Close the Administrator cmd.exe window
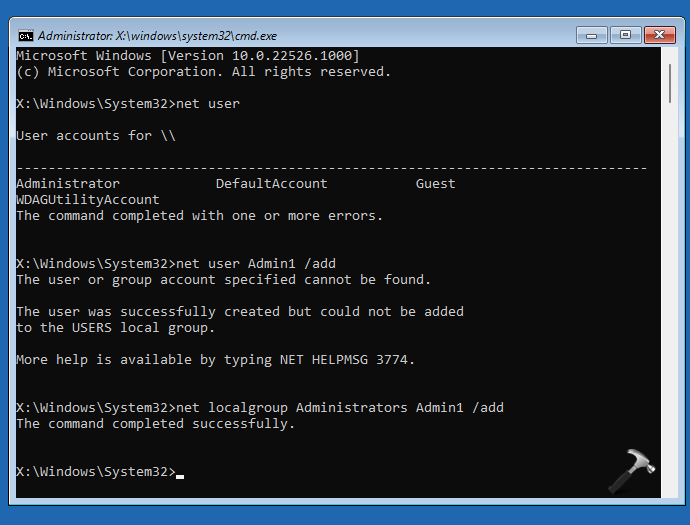This screenshot has width=690, height=525. coord(657,34)
